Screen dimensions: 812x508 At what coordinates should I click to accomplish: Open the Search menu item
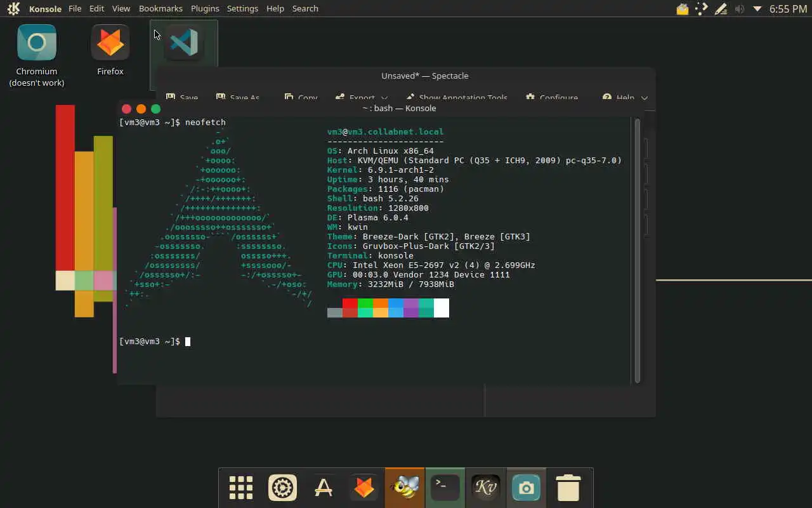(305, 8)
